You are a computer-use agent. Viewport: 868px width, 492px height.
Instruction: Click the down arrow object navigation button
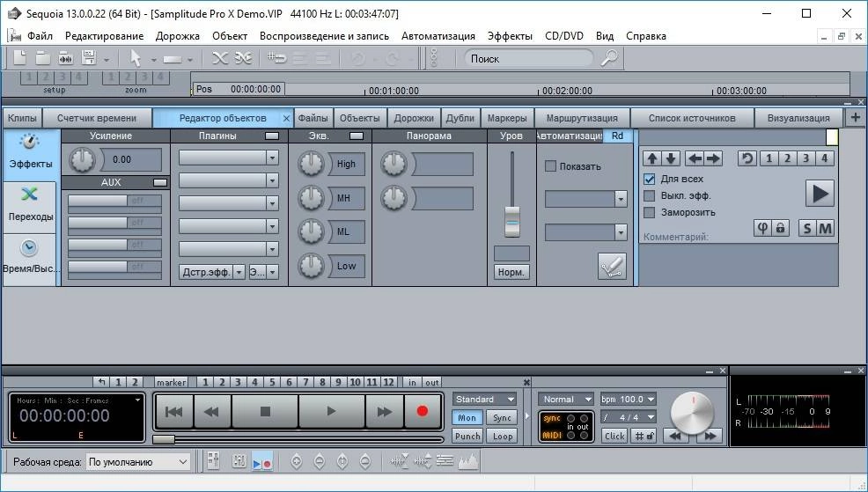[x=671, y=158]
